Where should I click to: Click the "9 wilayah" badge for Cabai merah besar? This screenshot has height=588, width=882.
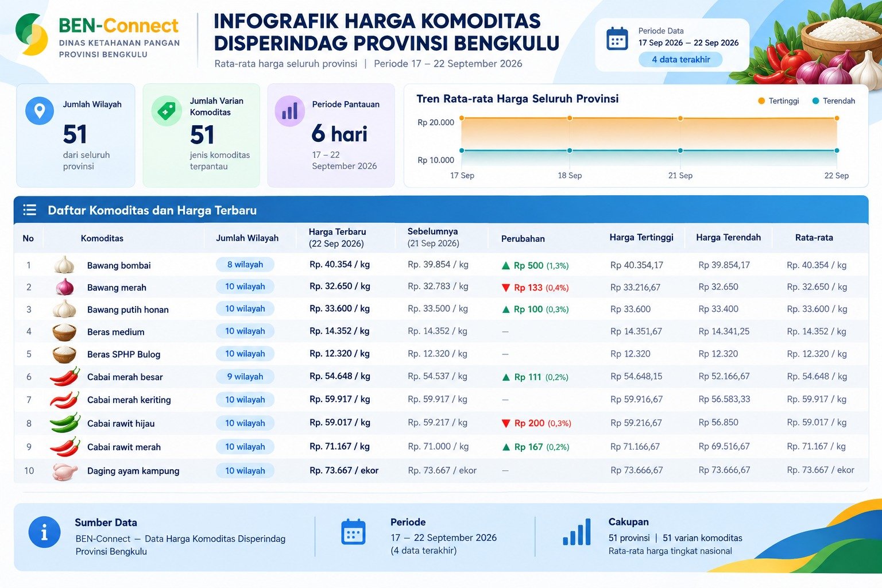click(245, 377)
